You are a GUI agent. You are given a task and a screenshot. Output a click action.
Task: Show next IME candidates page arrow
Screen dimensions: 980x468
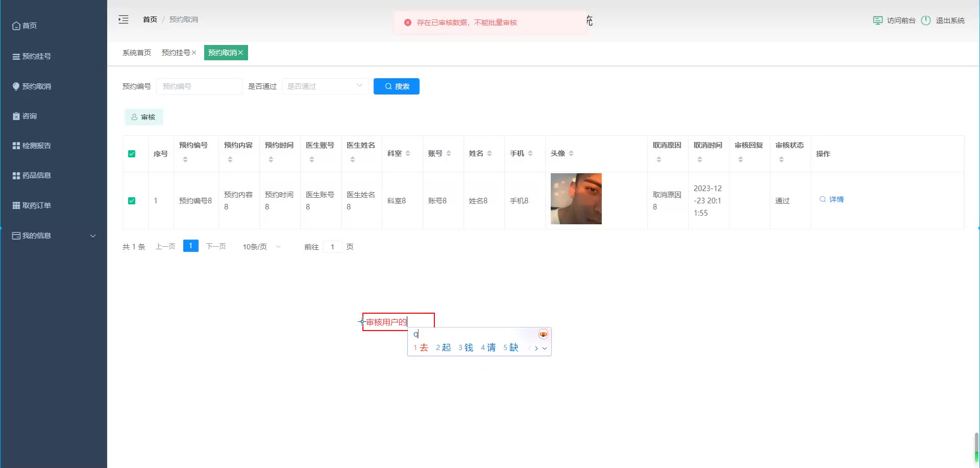click(x=536, y=348)
